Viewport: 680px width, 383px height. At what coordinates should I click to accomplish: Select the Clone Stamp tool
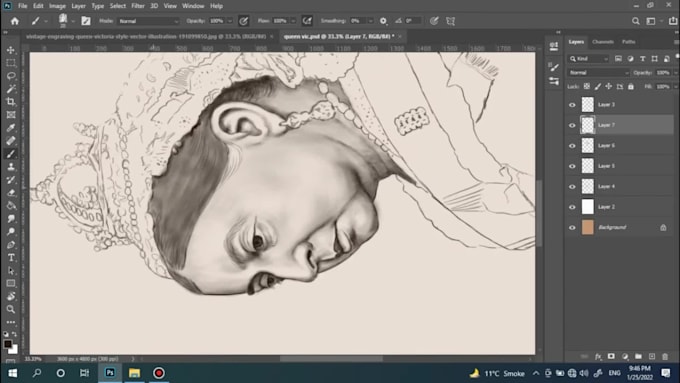coord(11,167)
